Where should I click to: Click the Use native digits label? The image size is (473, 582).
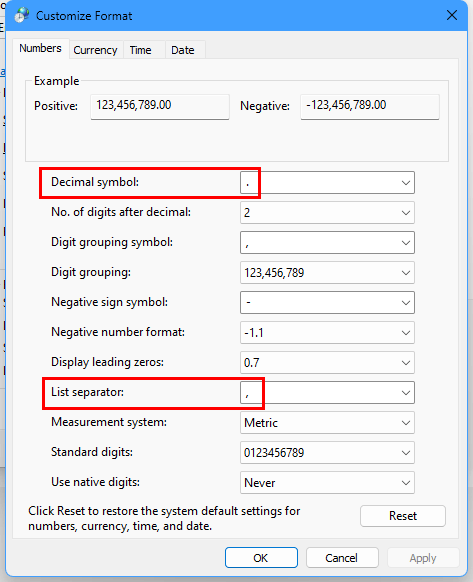coord(95,482)
